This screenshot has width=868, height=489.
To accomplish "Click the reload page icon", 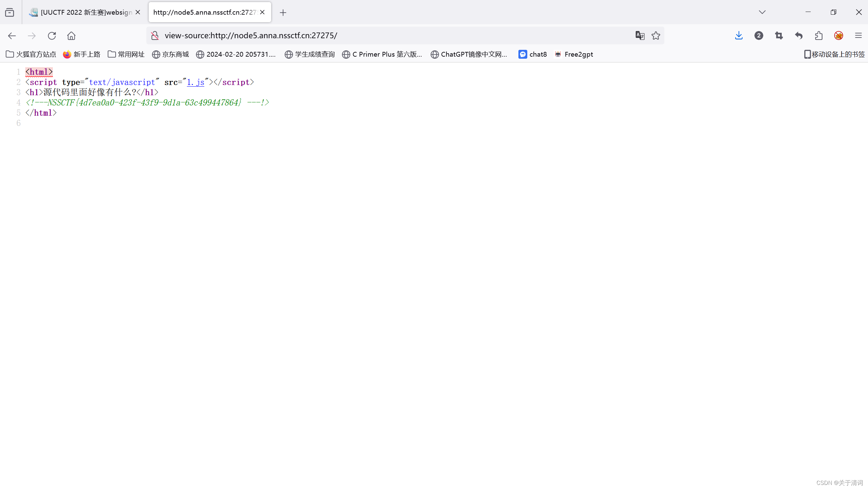I will coord(52,35).
